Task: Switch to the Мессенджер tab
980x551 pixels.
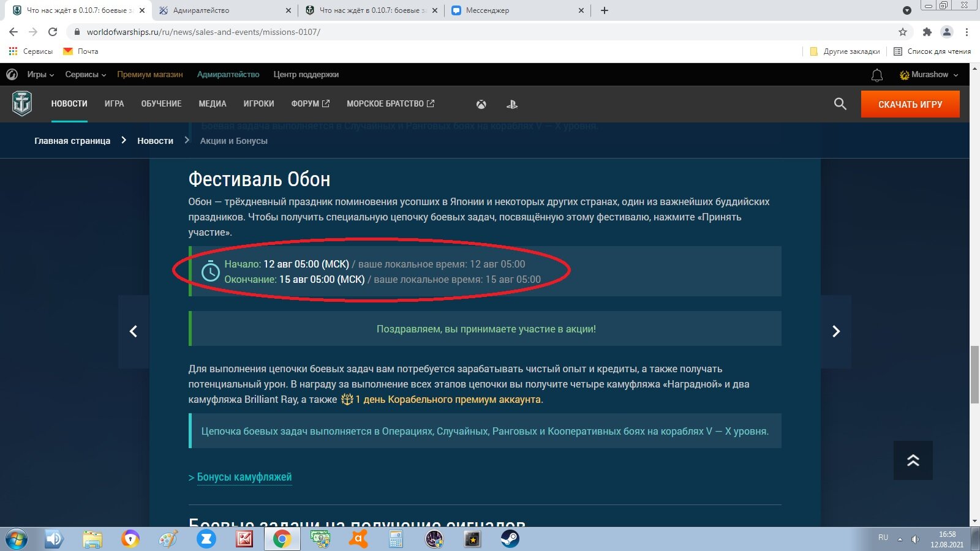Action: point(518,10)
